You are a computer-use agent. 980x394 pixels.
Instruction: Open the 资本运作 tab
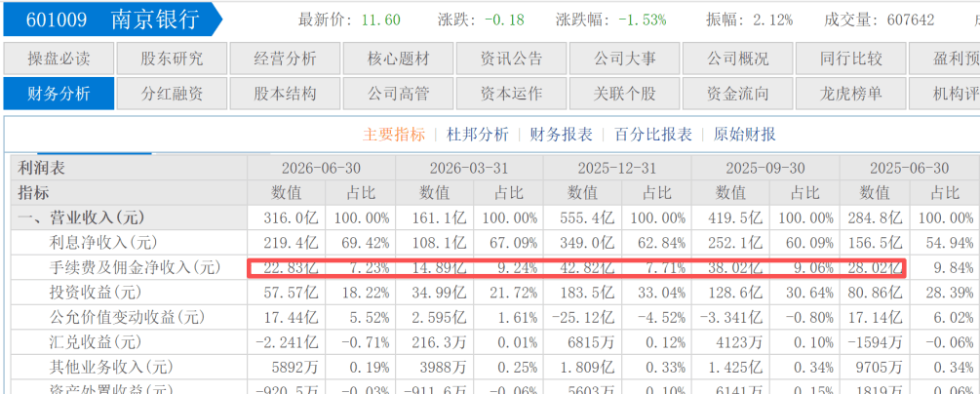(x=511, y=94)
